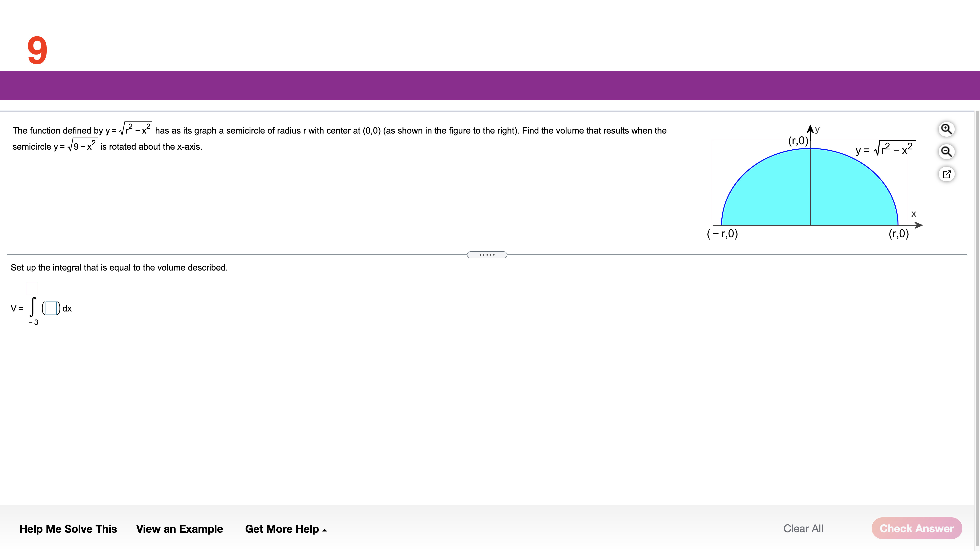Click the purple banner at the top
The width and height of the screenshot is (980, 551).
490,86
